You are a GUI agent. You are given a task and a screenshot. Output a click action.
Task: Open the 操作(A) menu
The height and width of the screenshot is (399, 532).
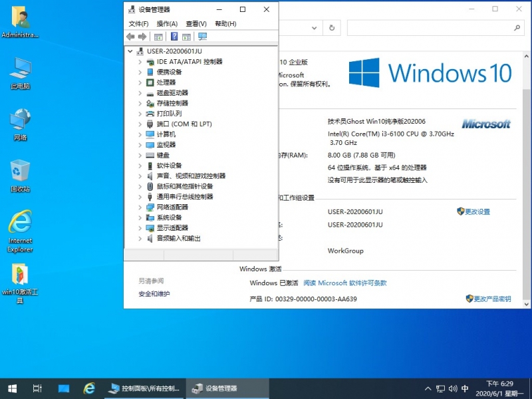(x=167, y=23)
